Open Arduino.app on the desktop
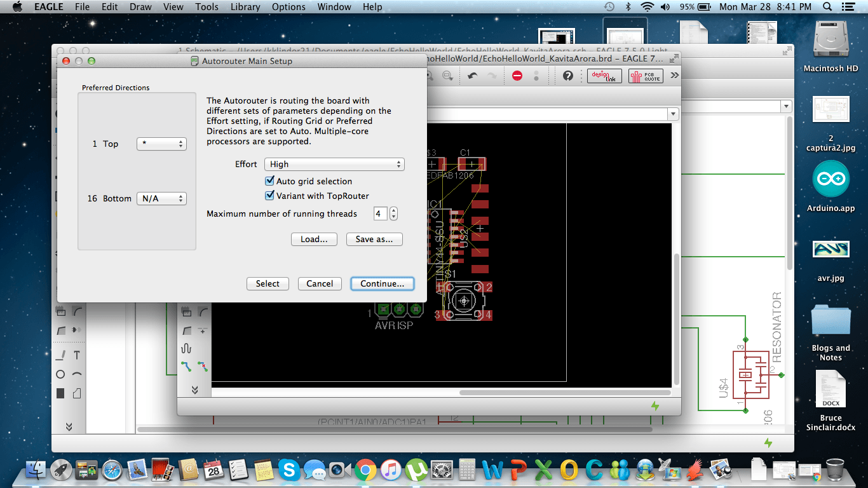 tap(831, 179)
